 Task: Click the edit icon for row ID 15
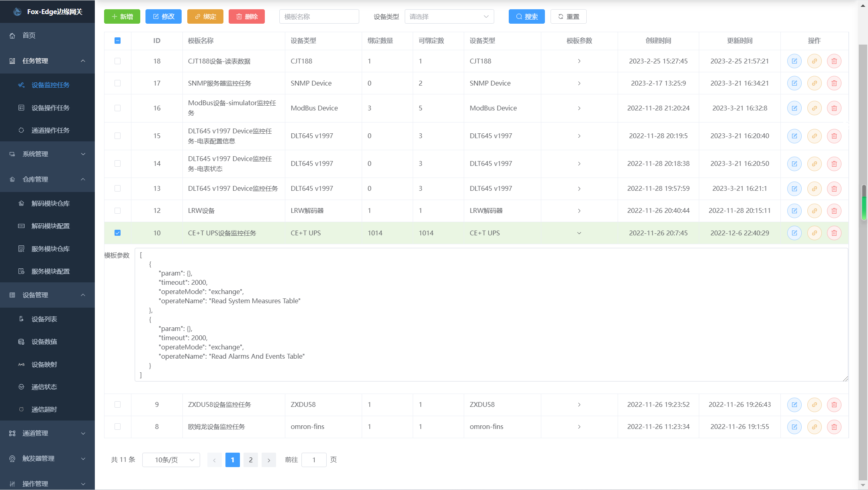794,136
